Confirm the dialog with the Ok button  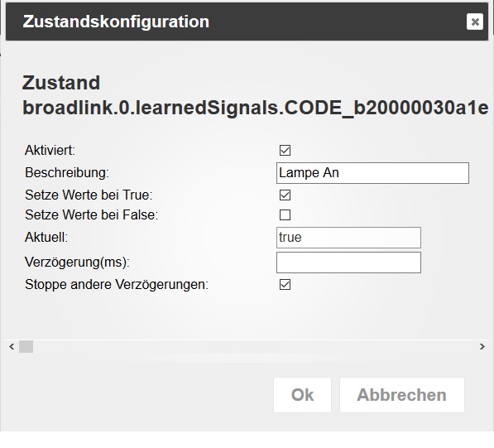click(303, 395)
